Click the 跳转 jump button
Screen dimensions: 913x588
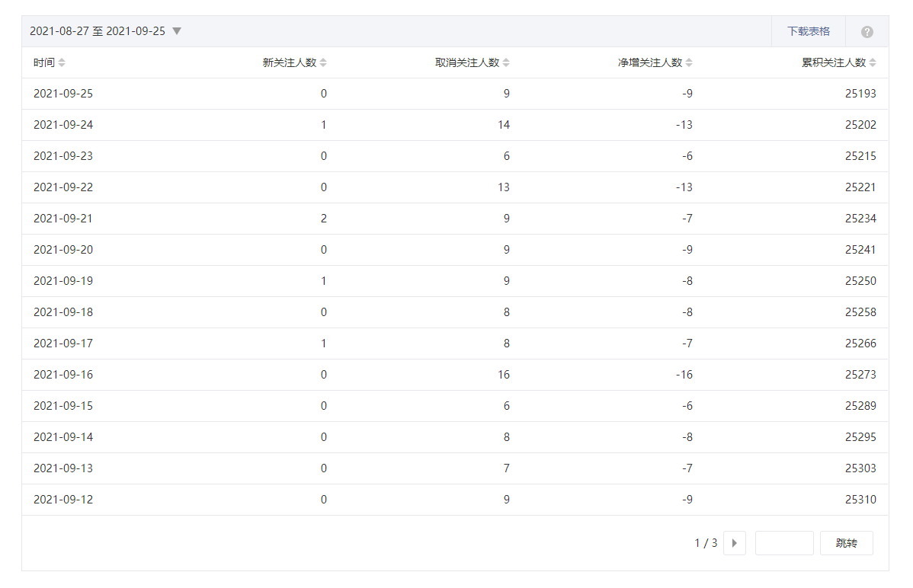pos(846,543)
